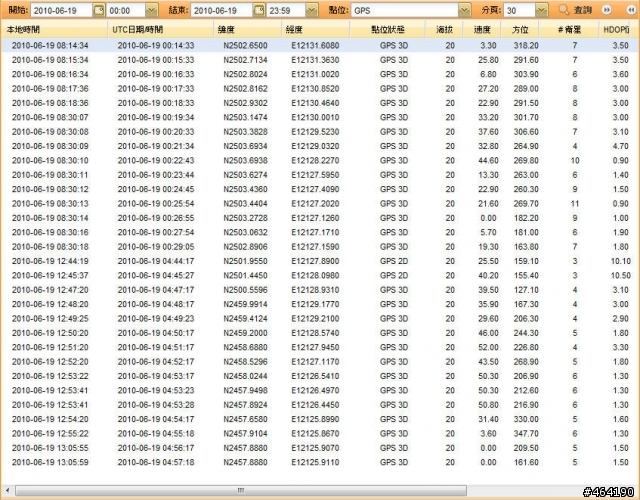Click speed cell 46.00

tap(488, 333)
